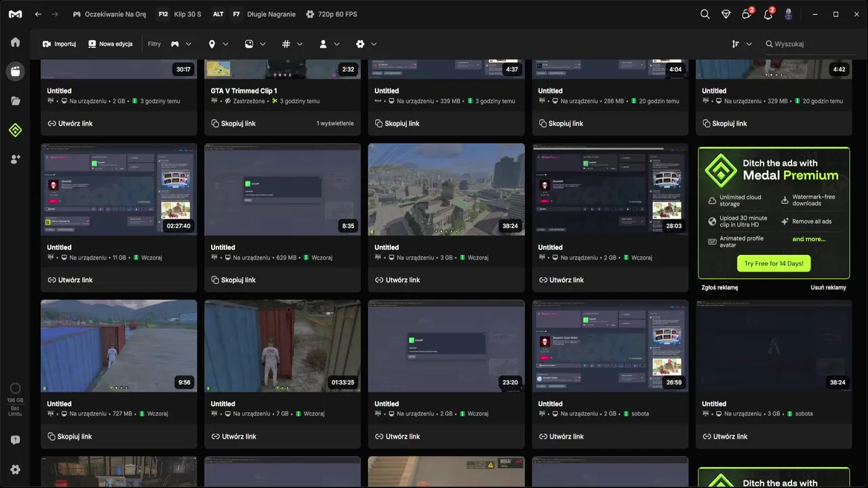Click ALT F7 Długie Nagranie shortcut
The width and height of the screenshot is (868, 488).
(x=252, y=14)
